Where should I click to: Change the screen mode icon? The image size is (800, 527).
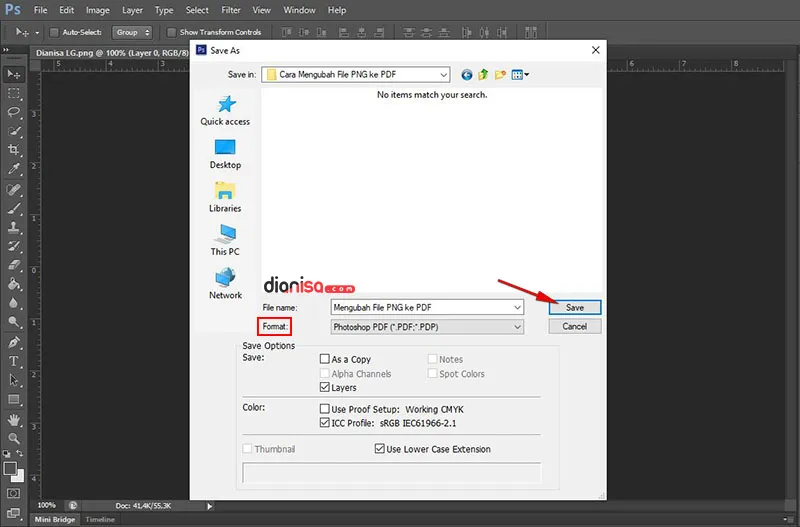coord(14,513)
